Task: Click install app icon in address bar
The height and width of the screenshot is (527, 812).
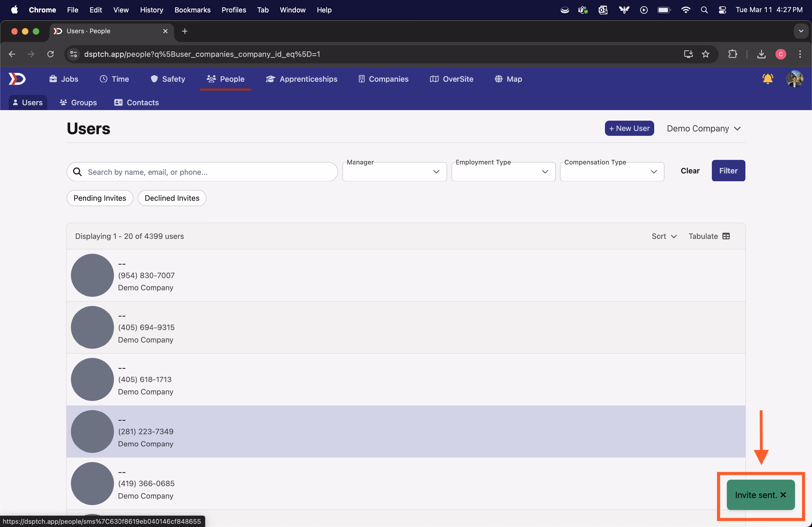Action: tap(689, 54)
